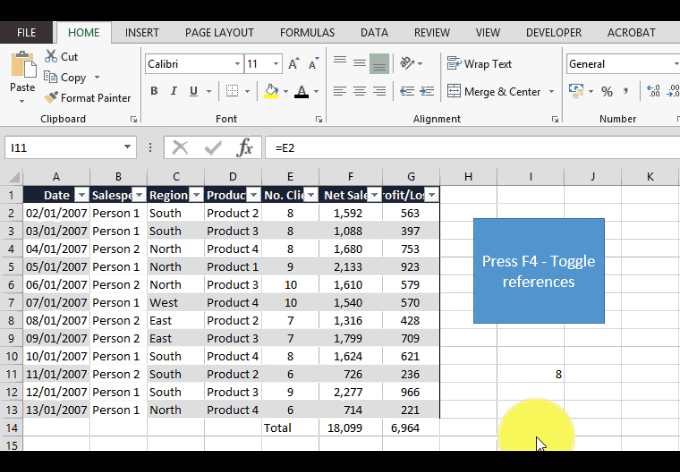Open the PAGE LAYOUT tab

pyautogui.click(x=218, y=33)
